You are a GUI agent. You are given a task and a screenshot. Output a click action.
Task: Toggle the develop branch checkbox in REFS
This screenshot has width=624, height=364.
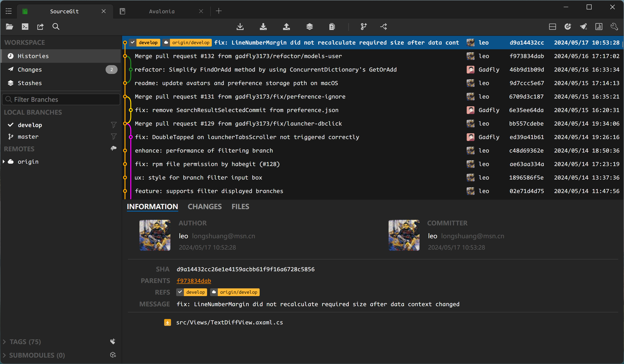[180, 292]
